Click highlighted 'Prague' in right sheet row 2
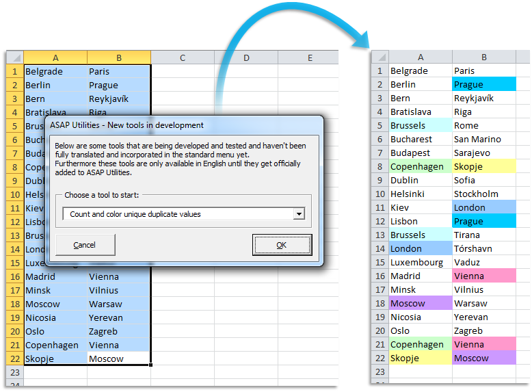The height and width of the screenshot is (392, 532). (x=484, y=84)
